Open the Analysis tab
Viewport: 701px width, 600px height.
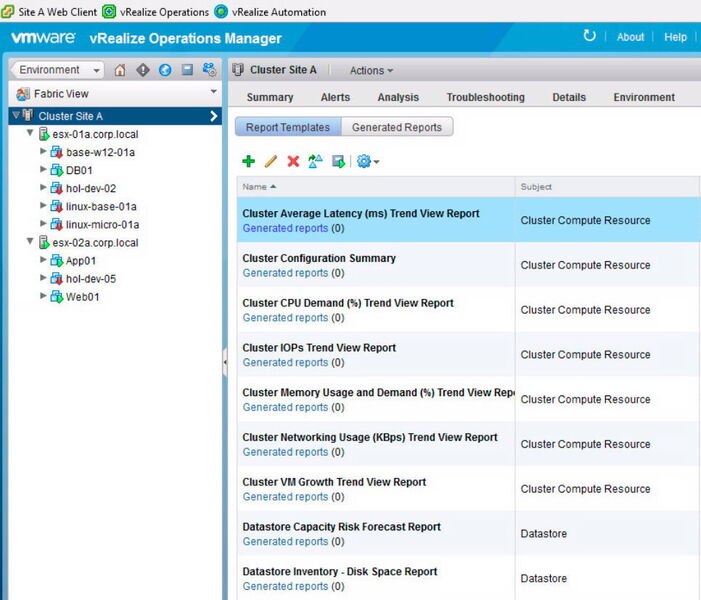pos(398,97)
